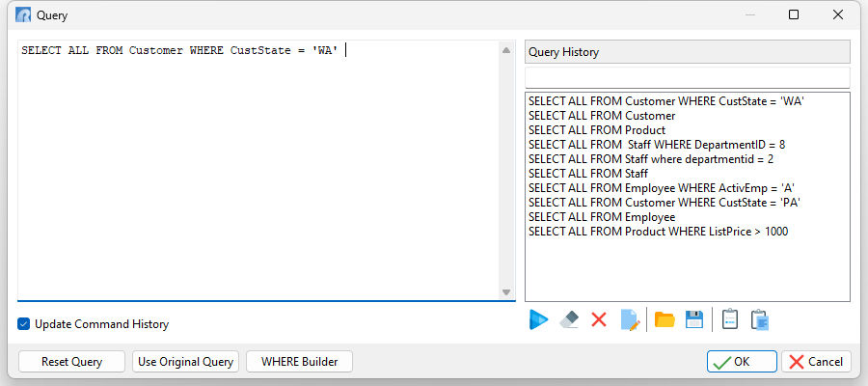This screenshot has width=868, height=386.
Task: Select history item 'SELECT ALL FROM Product'
Action: (x=597, y=130)
